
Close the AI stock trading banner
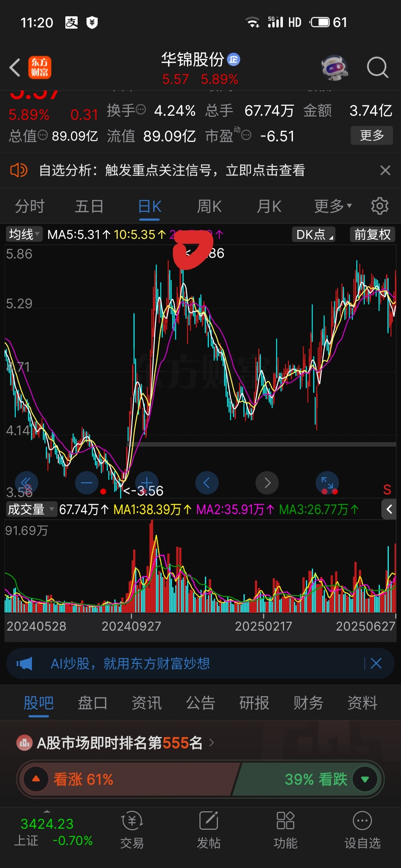coord(376,663)
